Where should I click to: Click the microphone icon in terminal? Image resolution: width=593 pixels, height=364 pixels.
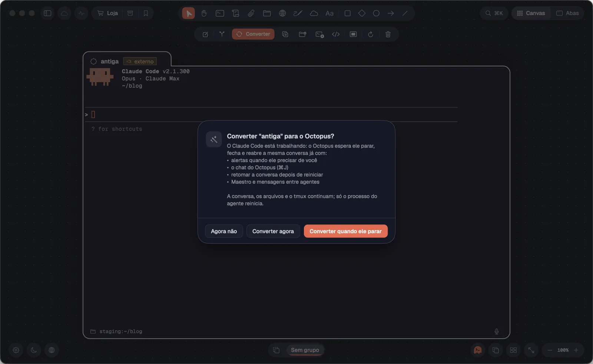pyautogui.click(x=497, y=331)
